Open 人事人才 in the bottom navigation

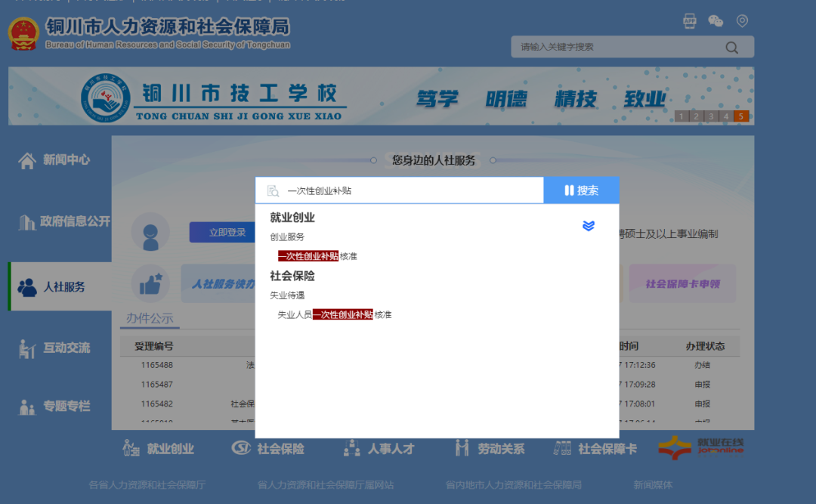391,449
